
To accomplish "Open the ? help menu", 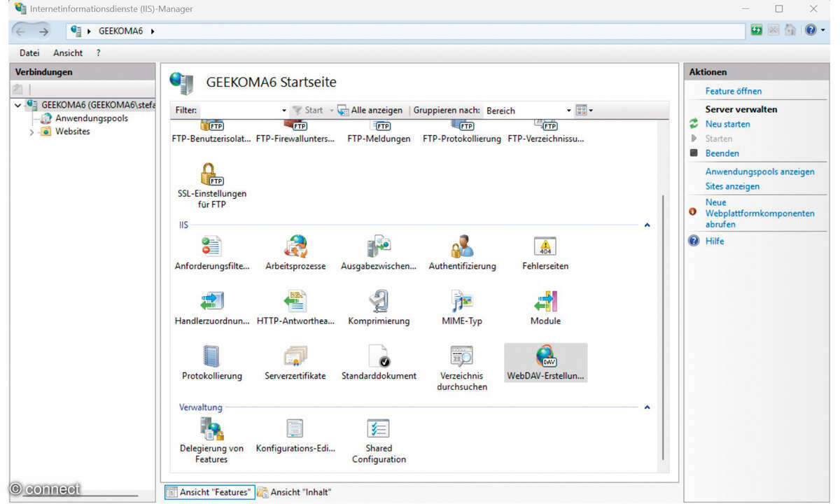I will [99, 53].
